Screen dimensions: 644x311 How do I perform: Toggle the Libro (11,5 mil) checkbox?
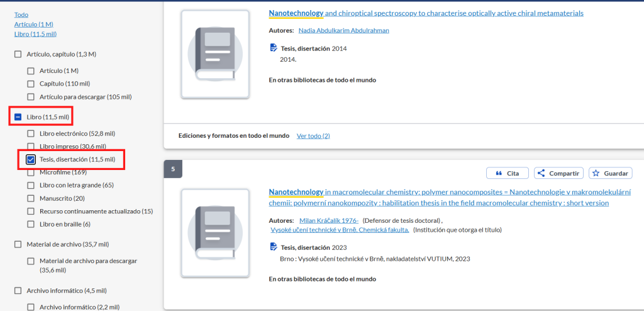pos(18,117)
